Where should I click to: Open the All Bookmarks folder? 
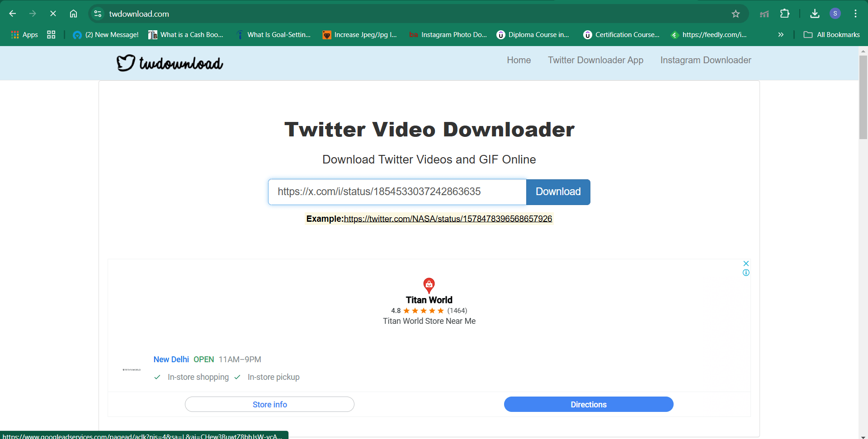point(831,35)
